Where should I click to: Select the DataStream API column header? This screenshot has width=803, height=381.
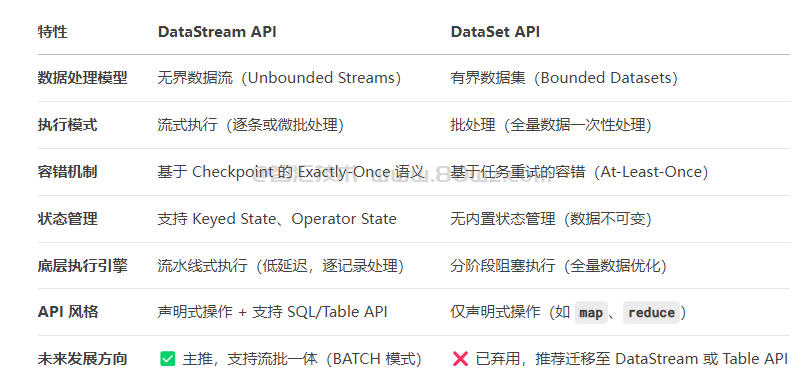[x=217, y=32]
